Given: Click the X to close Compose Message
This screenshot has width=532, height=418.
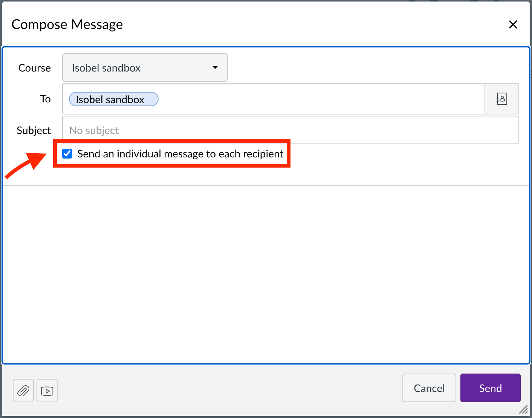Looking at the screenshot, I should 513,24.
